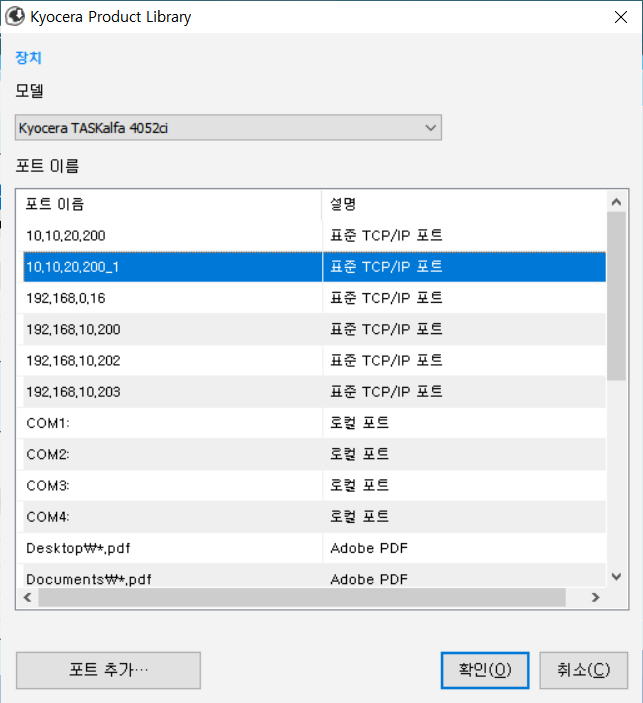Click the 설명 column header

464,204
